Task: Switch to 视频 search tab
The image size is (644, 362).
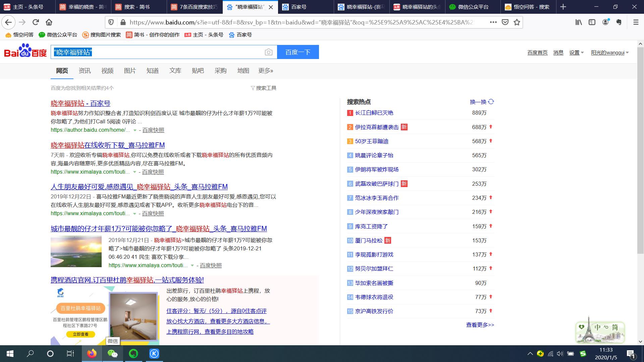Action: [x=107, y=71]
